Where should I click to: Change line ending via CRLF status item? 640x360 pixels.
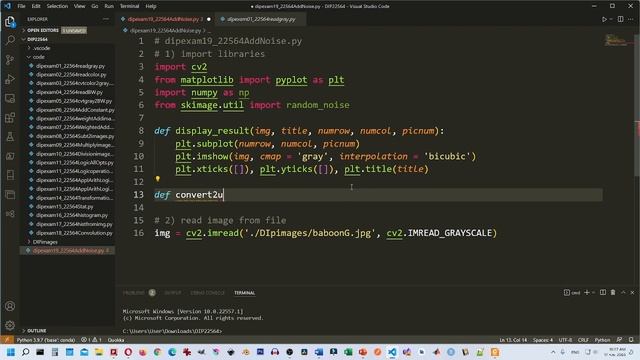583,340
